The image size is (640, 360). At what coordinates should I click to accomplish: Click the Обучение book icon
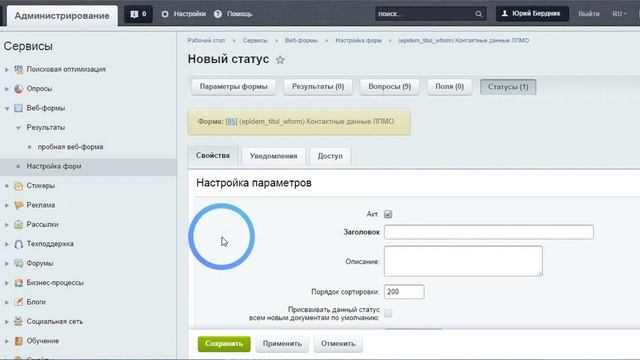[x=18, y=341]
